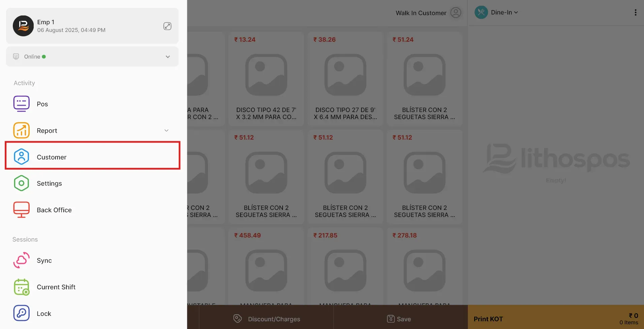Viewport: 644px width, 329px height.
Task: Select Walk In Customer profile icon
Action: tap(456, 13)
